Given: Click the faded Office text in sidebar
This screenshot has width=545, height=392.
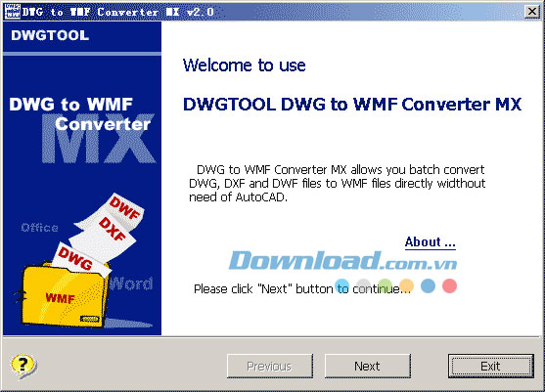Looking at the screenshot, I should [x=39, y=228].
